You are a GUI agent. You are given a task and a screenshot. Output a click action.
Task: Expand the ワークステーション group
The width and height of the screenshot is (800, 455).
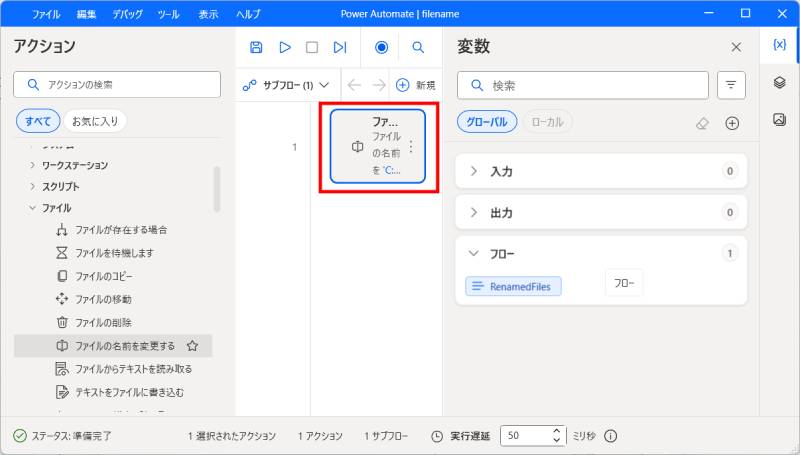[33, 165]
